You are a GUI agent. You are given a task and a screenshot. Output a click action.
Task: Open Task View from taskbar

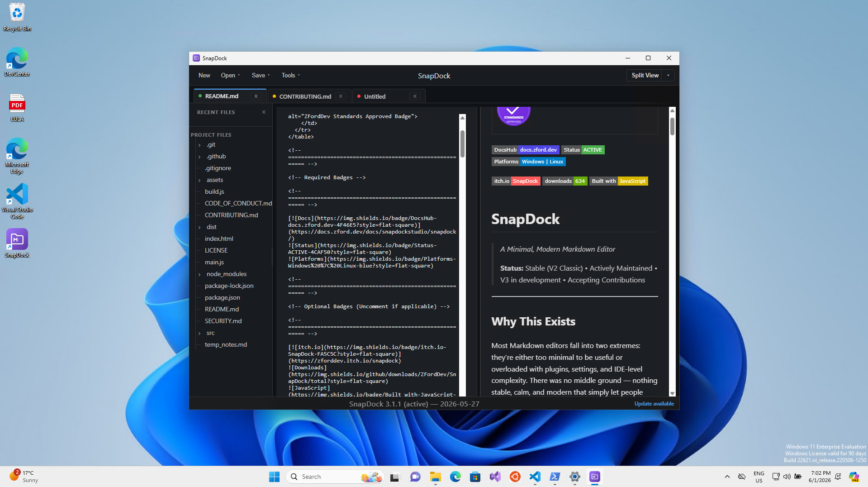395,477
